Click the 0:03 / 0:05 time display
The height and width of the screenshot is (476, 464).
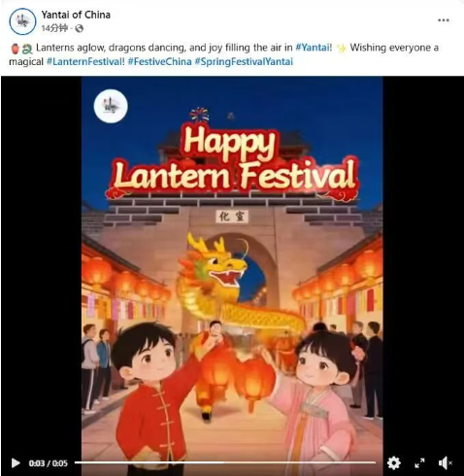point(49,463)
